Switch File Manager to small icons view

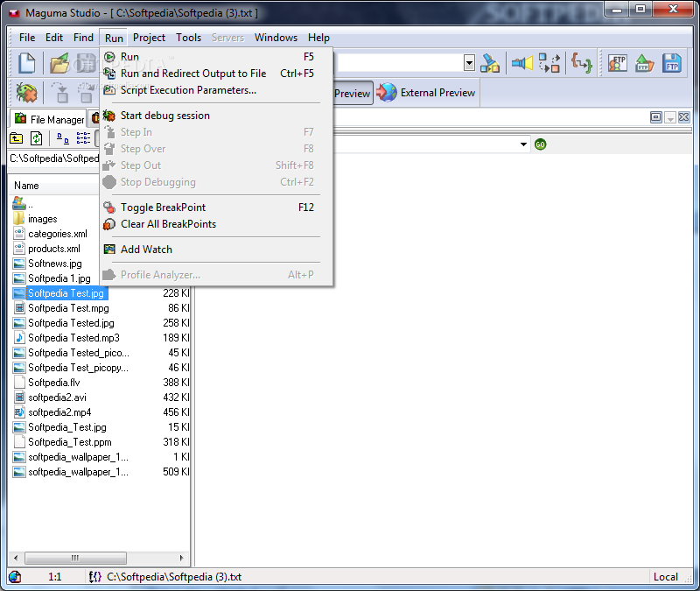coord(63,138)
